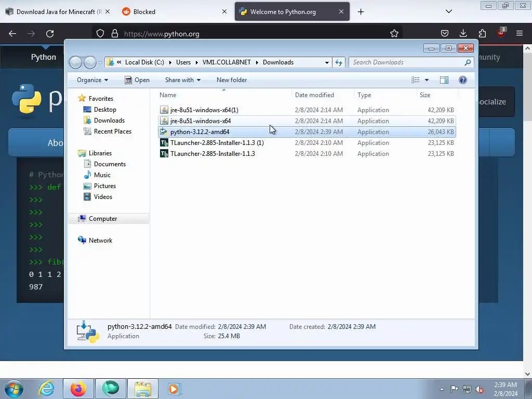Expand the view options dropdown arrow

[427, 80]
